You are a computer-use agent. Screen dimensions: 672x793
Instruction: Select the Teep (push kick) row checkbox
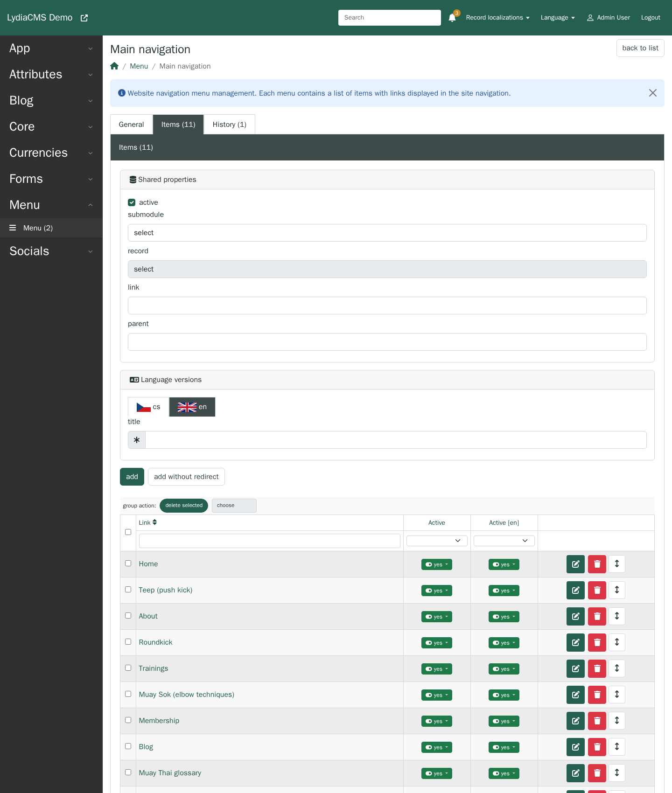click(x=128, y=590)
